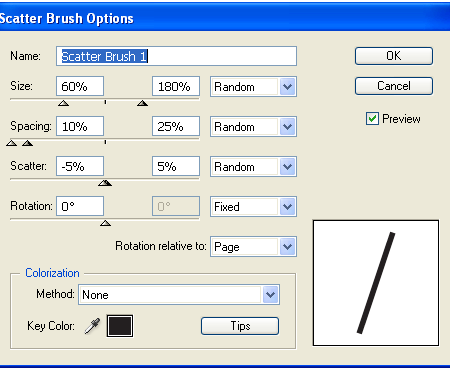The width and height of the screenshot is (450, 370).
Task: Click the Size minimum 60% field
Action: point(80,86)
